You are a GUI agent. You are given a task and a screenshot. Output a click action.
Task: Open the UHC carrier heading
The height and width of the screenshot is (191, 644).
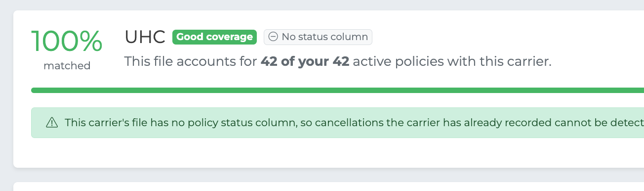pyautogui.click(x=145, y=37)
